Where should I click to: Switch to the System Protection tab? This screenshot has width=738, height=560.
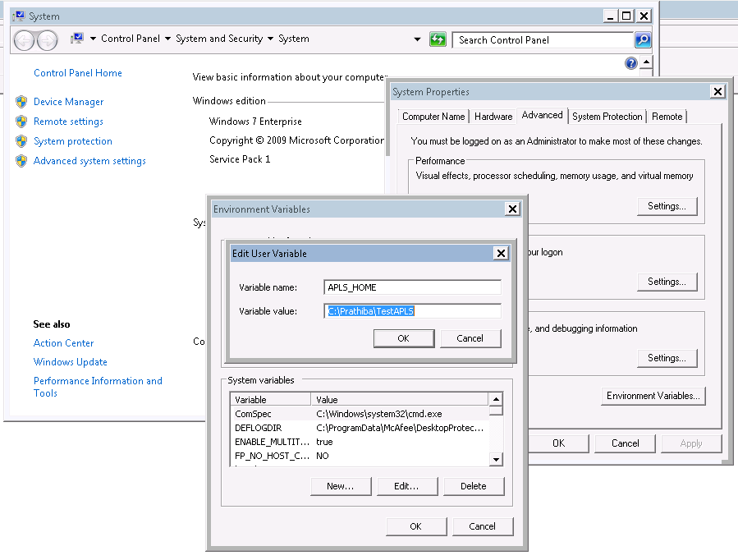coord(607,117)
